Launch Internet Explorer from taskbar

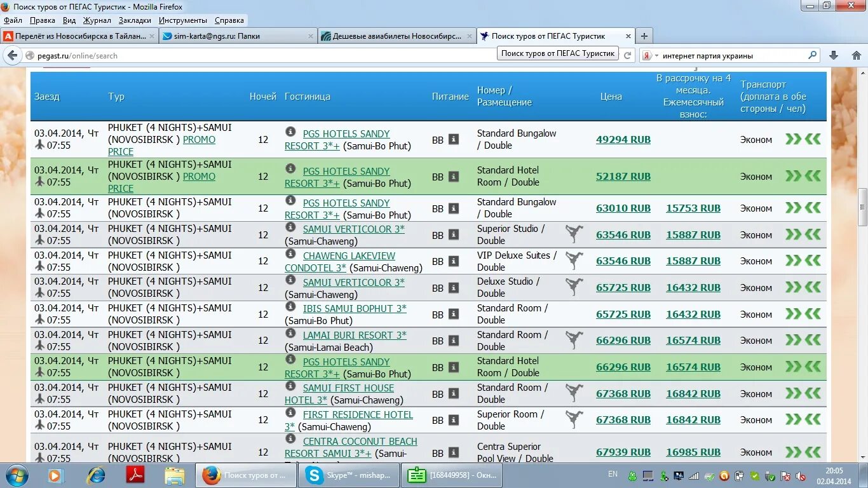[x=97, y=475]
